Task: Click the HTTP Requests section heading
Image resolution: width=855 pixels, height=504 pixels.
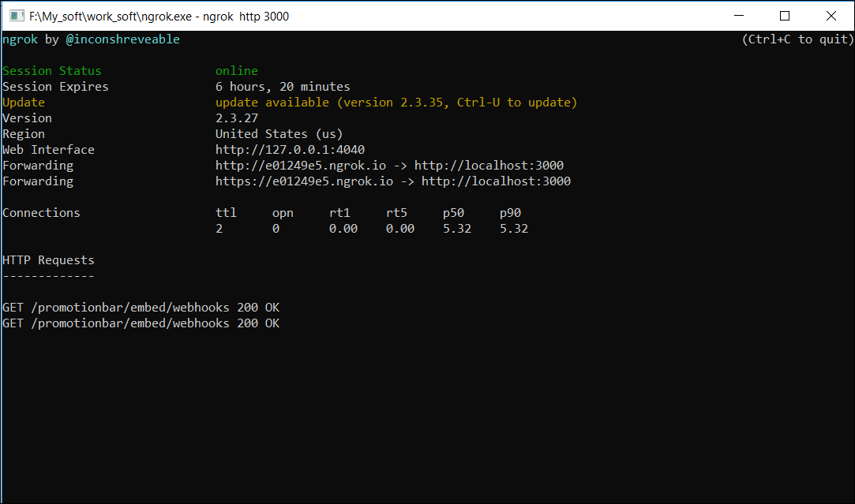Action: point(48,259)
